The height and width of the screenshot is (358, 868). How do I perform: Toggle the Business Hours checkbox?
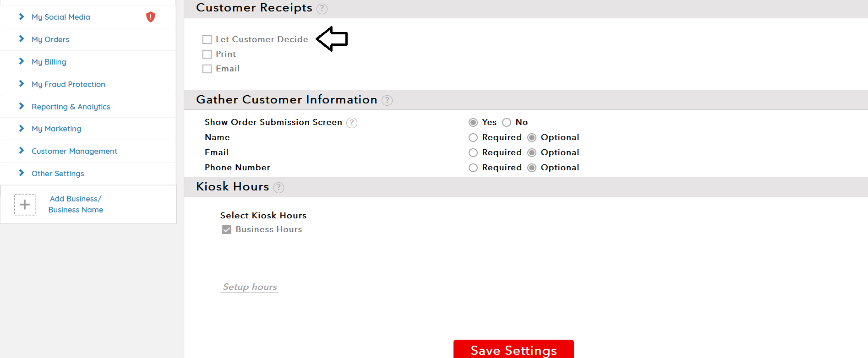click(x=227, y=229)
